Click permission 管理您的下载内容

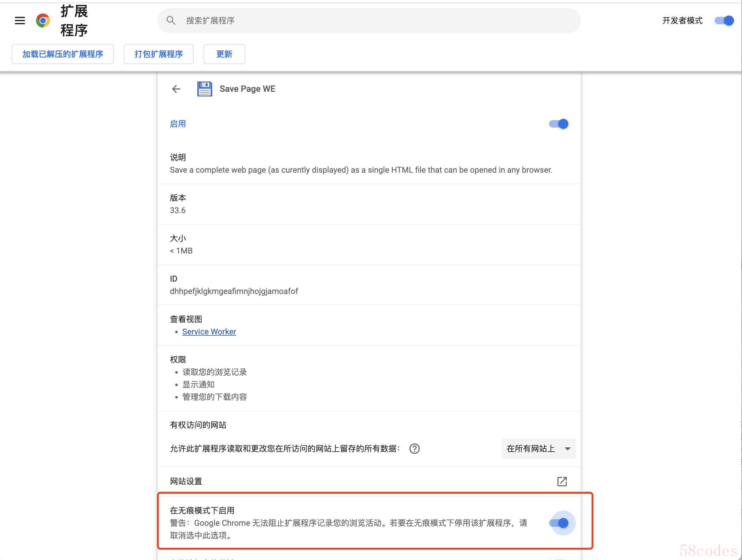[x=215, y=397]
